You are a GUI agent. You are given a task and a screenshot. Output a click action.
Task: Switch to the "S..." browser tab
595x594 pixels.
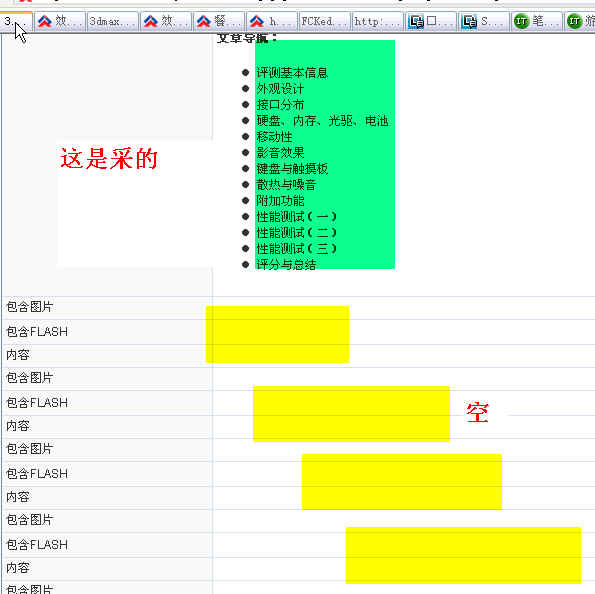point(484,21)
